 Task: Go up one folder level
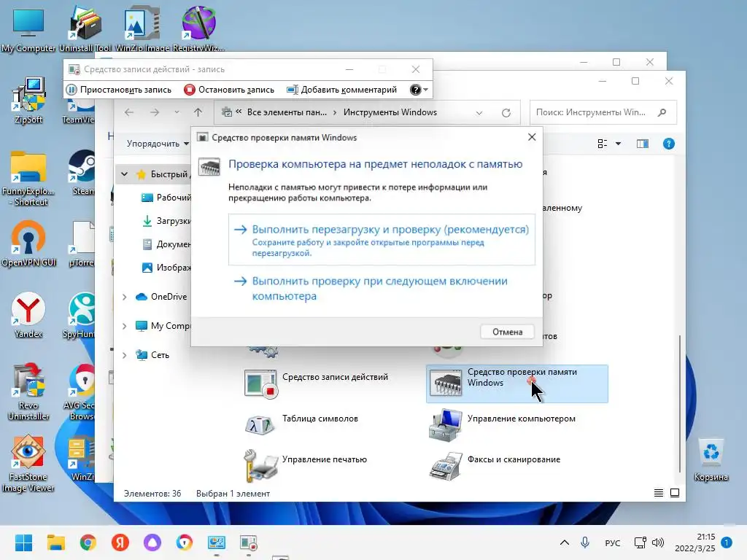click(x=198, y=112)
